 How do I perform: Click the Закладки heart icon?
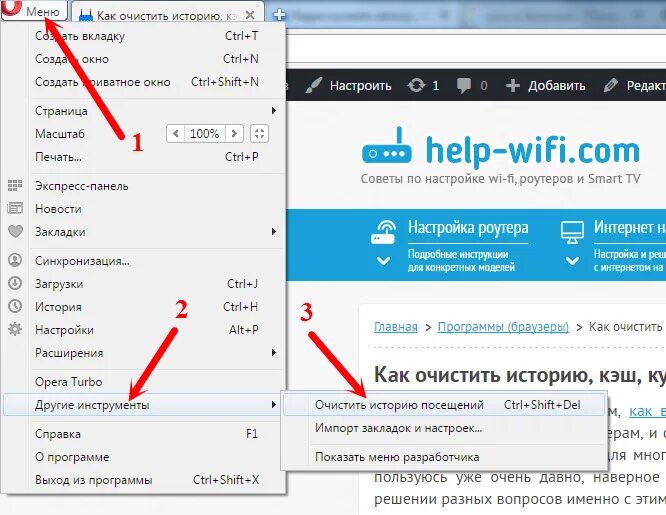(x=15, y=231)
